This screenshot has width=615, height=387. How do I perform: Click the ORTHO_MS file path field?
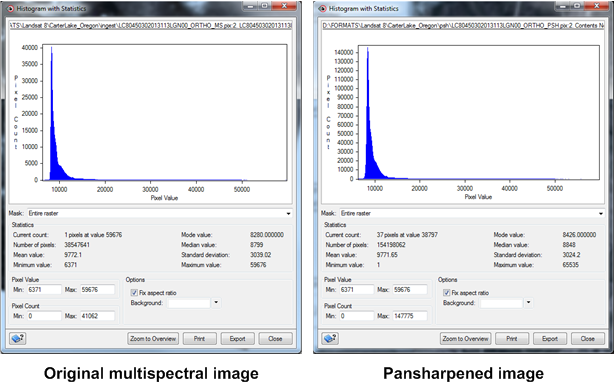click(x=151, y=25)
